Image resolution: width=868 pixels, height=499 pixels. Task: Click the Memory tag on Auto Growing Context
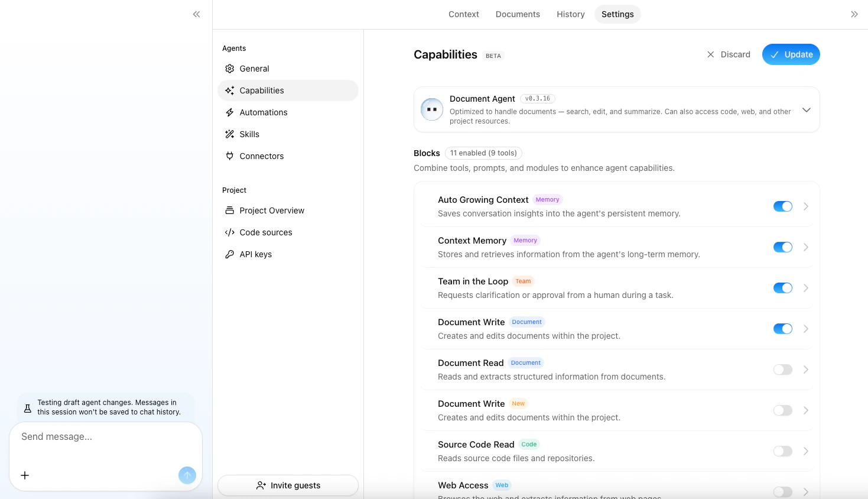[547, 200]
